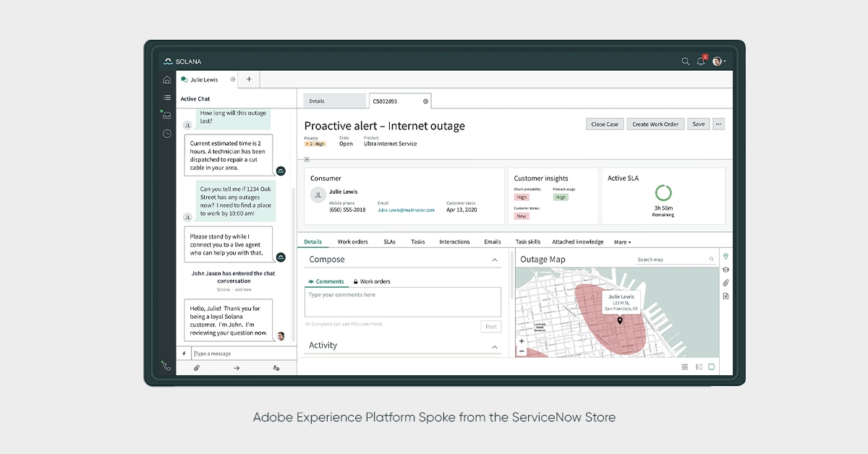868x454 pixels.
Task: Click the document icon in right rail
Action: coord(726,296)
